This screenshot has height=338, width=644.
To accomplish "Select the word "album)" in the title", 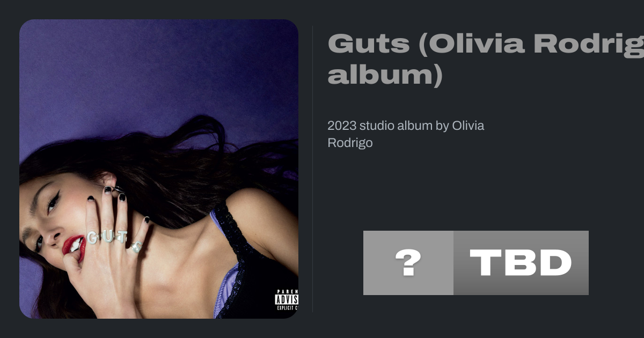I will coord(385,76).
